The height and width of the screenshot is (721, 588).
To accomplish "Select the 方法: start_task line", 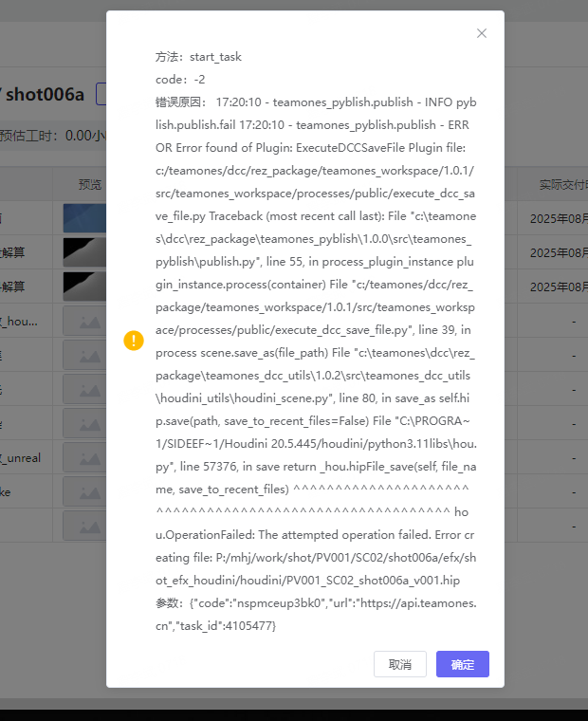I will (198, 57).
